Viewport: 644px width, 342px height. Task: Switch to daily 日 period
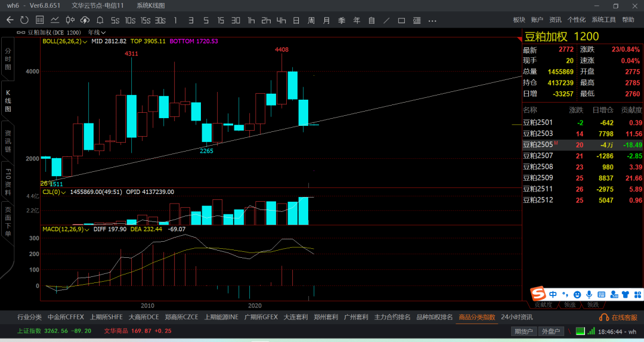pos(296,20)
